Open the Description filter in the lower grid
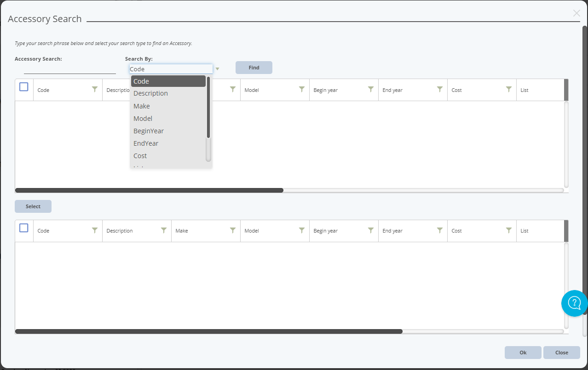Image resolution: width=588 pixels, height=370 pixels. point(164,231)
